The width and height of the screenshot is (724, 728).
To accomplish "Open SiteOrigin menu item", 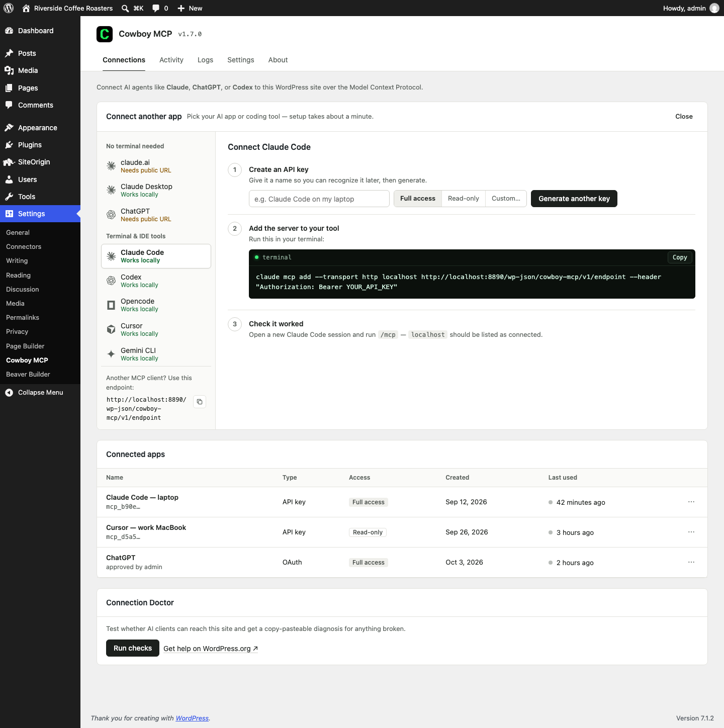I will coord(40,162).
